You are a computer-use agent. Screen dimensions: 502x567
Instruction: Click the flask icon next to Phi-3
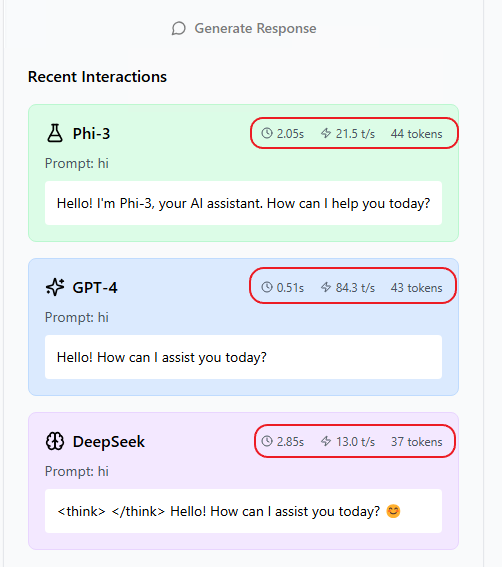(x=55, y=133)
